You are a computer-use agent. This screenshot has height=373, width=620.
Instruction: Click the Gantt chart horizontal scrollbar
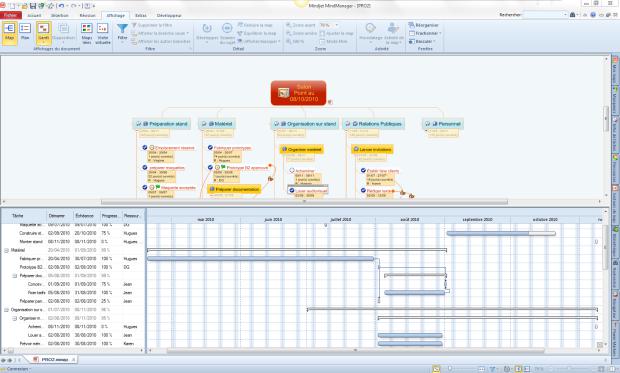tap(355, 350)
